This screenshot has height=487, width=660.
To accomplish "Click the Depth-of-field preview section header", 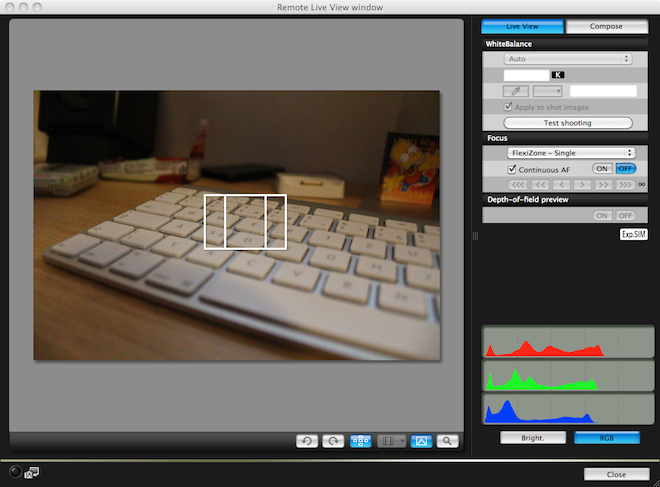I will pyautogui.click(x=564, y=200).
